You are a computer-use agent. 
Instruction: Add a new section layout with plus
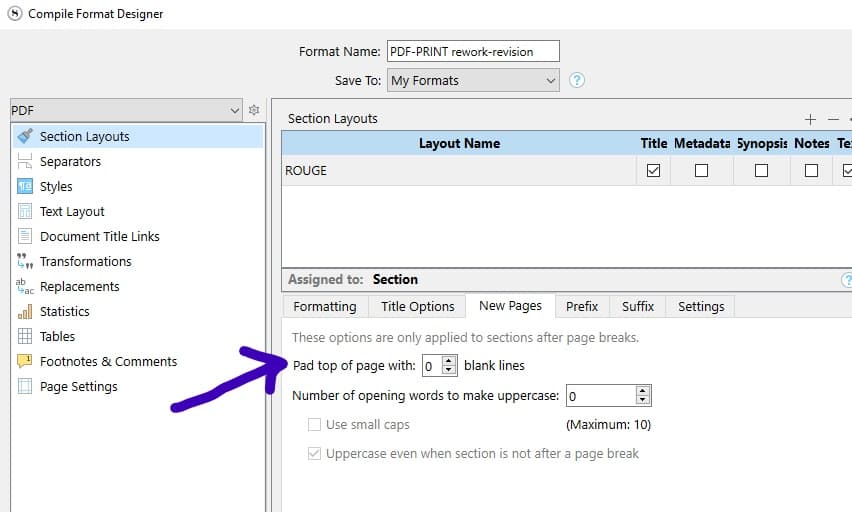click(810, 119)
